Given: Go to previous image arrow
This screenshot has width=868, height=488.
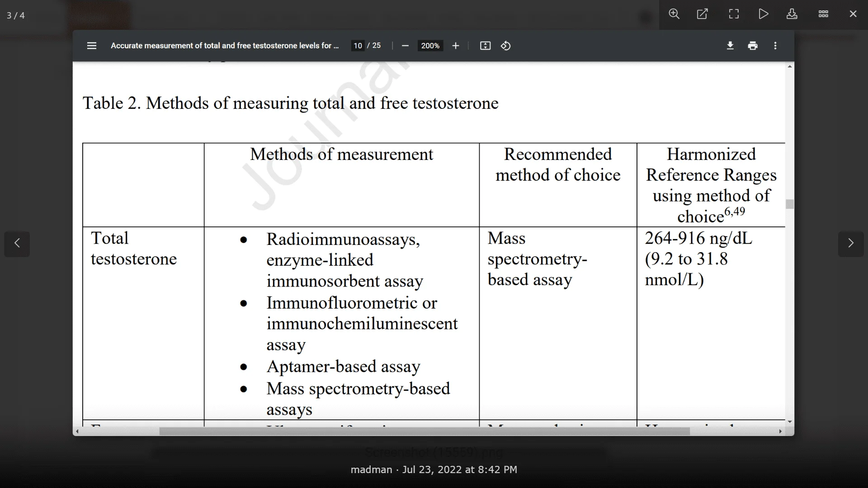Looking at the screenshot, I should [17, 244].
